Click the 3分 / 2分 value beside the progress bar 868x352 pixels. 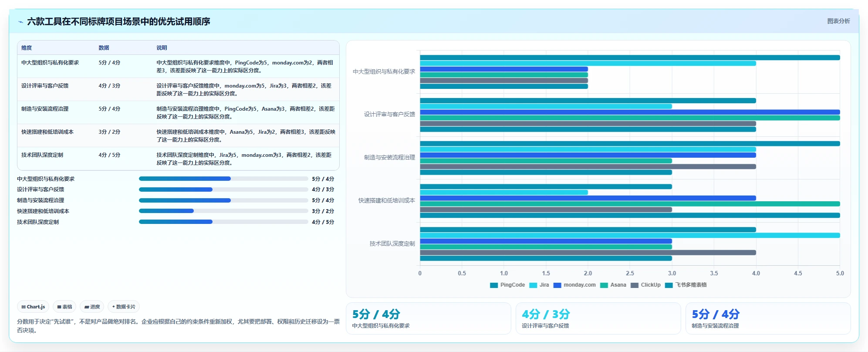323,211
